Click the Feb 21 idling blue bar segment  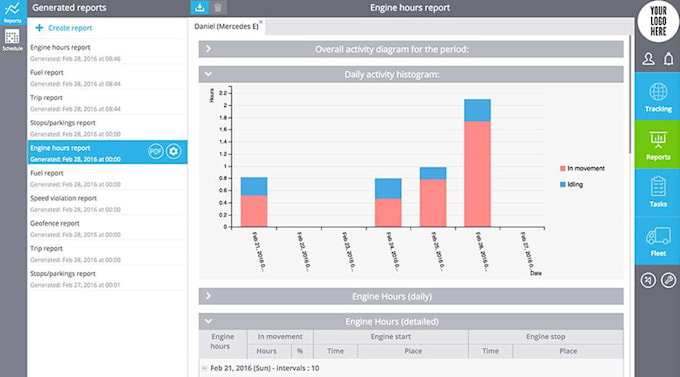(254, 186)
